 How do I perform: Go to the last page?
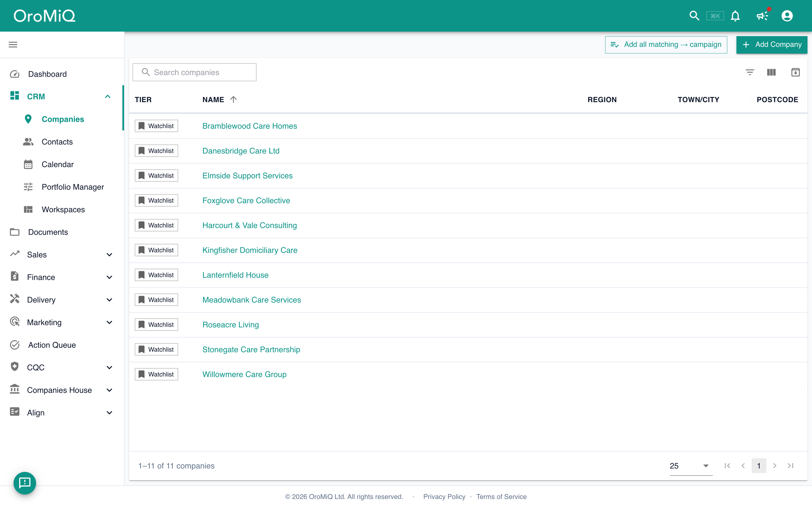tap(791, 466)
